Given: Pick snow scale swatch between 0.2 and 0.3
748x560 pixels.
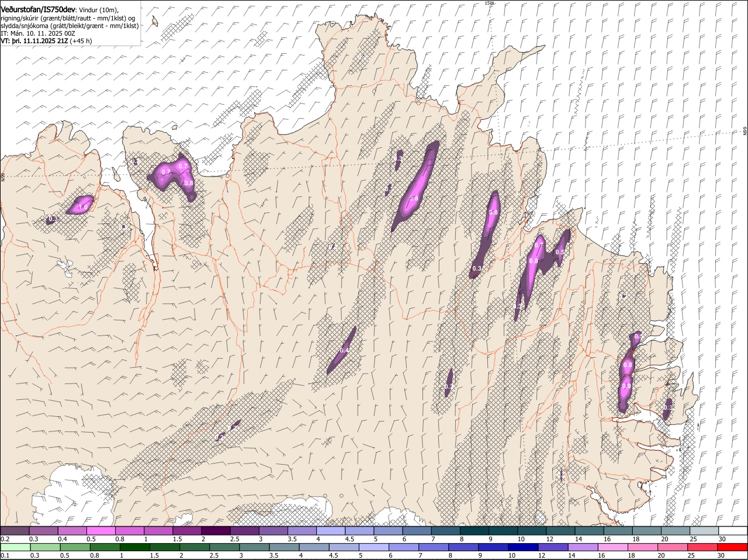Looking at the screenshot, I should click(15, 531).
